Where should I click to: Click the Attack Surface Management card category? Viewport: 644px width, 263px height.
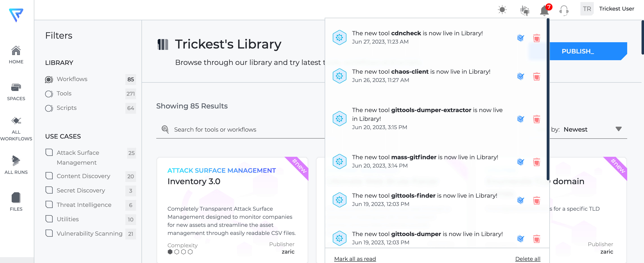click(x=222, y=170)
